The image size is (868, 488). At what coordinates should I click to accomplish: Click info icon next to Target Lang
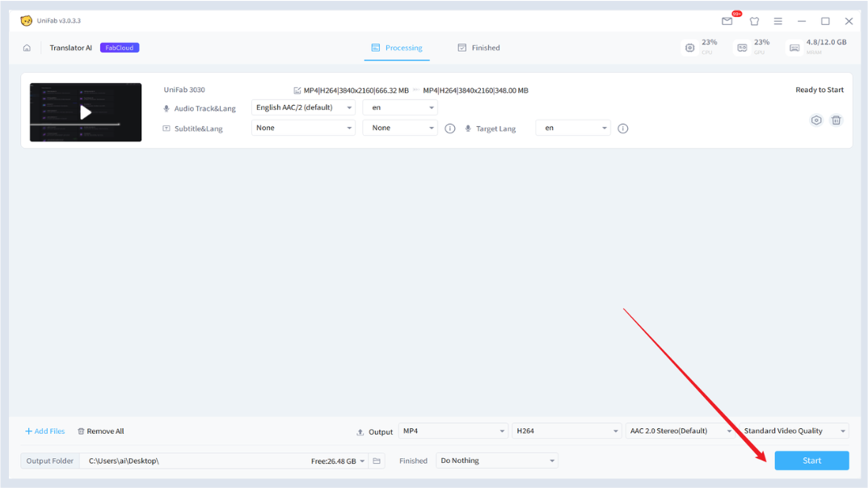(x=623, y=128)
